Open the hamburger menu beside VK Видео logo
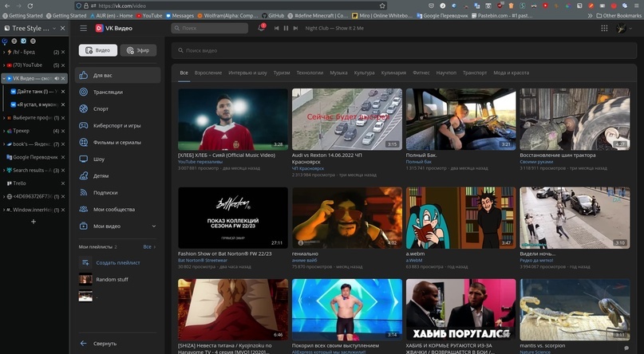Screen dimensions: 644x354 [x=83, y=28]
